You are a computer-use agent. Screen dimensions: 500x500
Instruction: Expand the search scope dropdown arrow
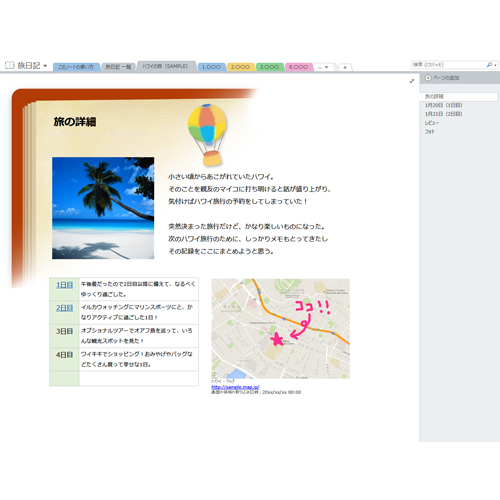pyautogui.click(x=496, y=65)
